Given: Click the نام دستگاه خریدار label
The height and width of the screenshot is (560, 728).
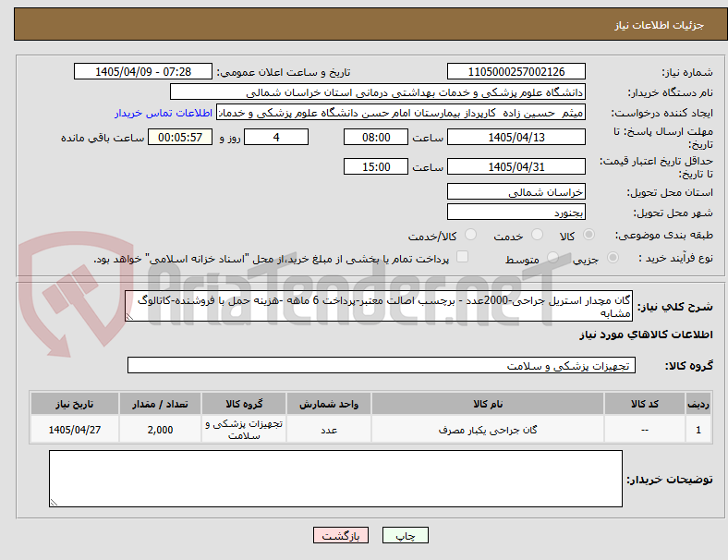Looking at the screenshot, I should coord(670,92).
